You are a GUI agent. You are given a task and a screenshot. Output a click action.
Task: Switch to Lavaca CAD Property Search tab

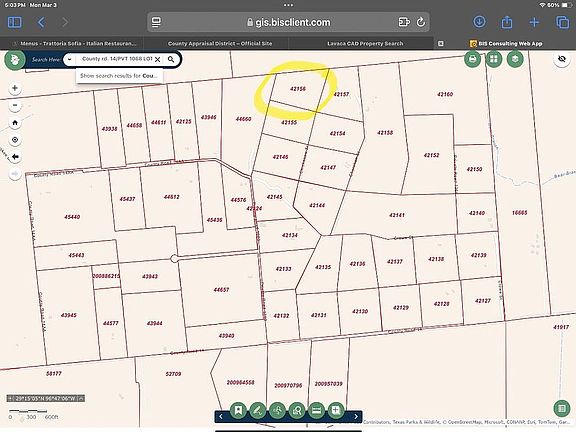click(x=365, y=43)
